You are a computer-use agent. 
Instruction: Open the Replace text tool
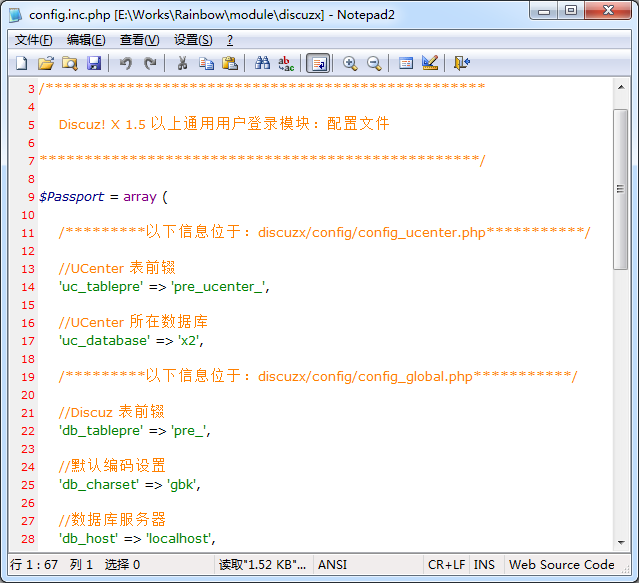(286, 63)
